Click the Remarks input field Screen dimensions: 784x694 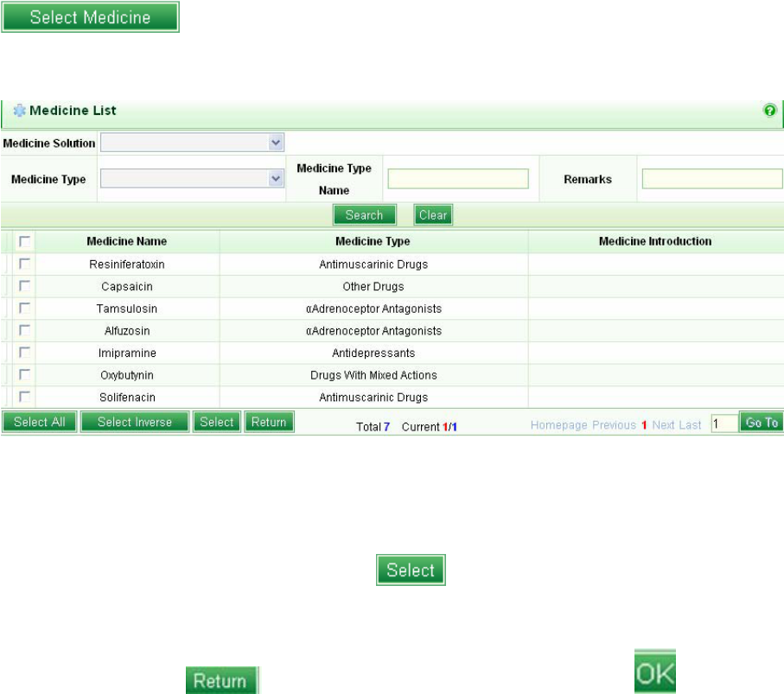712,179
